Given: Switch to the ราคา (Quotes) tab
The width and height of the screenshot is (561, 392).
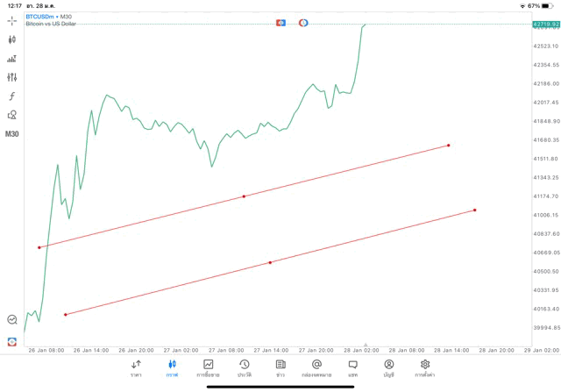Looking at the screenshot, I should click(x=136, y=368).
